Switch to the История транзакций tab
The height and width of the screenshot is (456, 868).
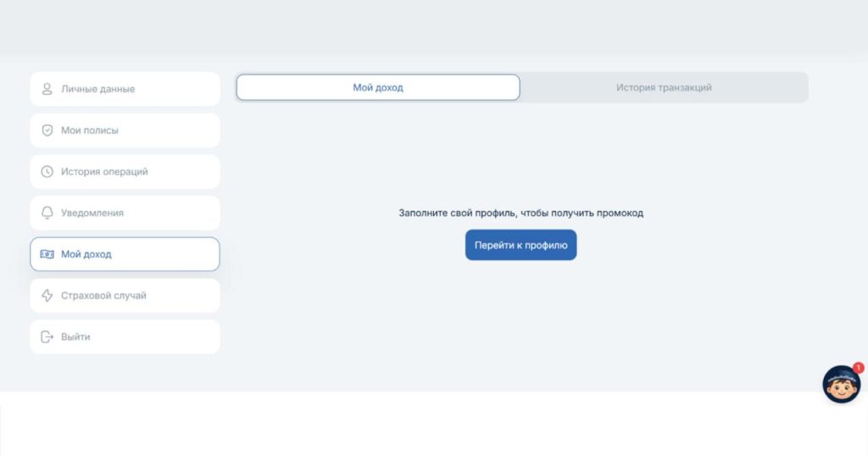tap(664, 87)
